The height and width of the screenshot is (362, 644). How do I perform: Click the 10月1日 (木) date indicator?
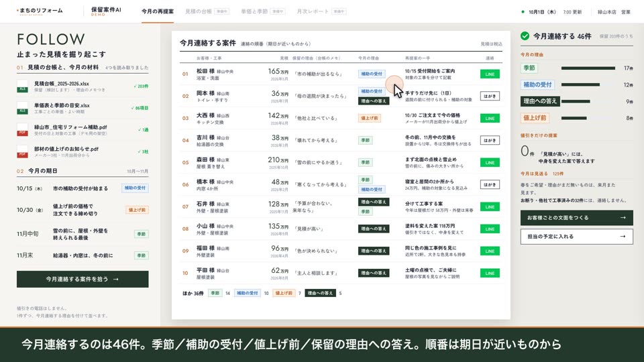(x=542, y=12)
